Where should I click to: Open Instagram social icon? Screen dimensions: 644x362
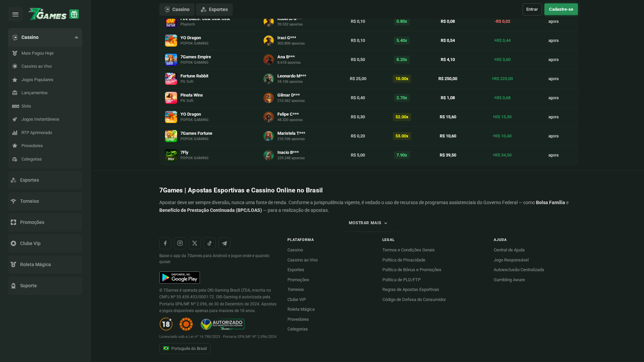point(180,243)
